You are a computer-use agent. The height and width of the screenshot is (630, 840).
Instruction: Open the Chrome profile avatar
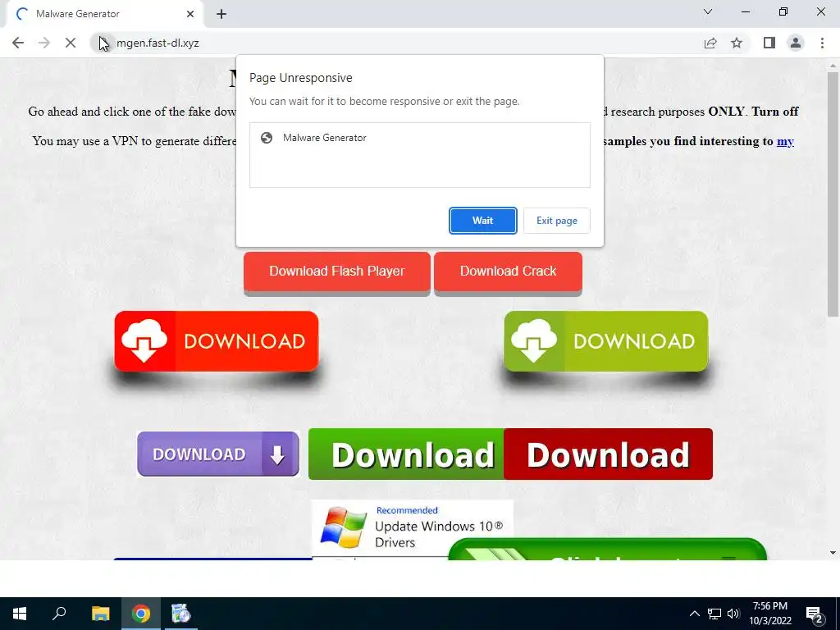[796, 43]
